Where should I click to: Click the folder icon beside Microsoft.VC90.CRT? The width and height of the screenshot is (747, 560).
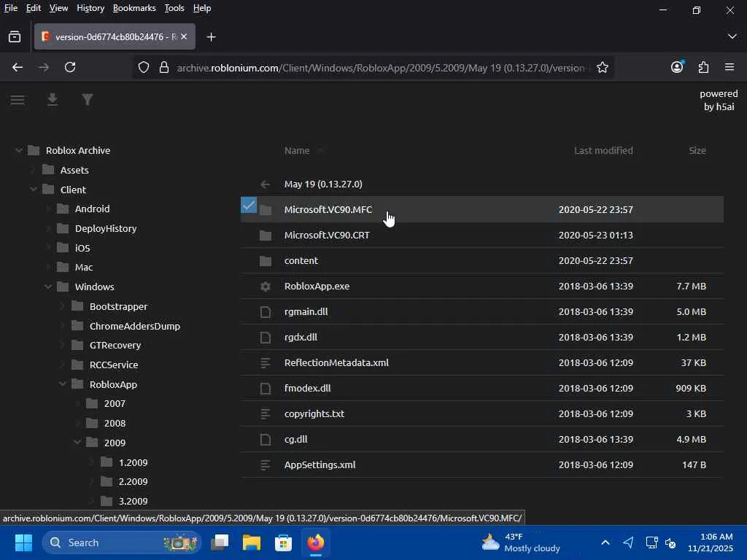pyautogui.click(x=266, y=236)
